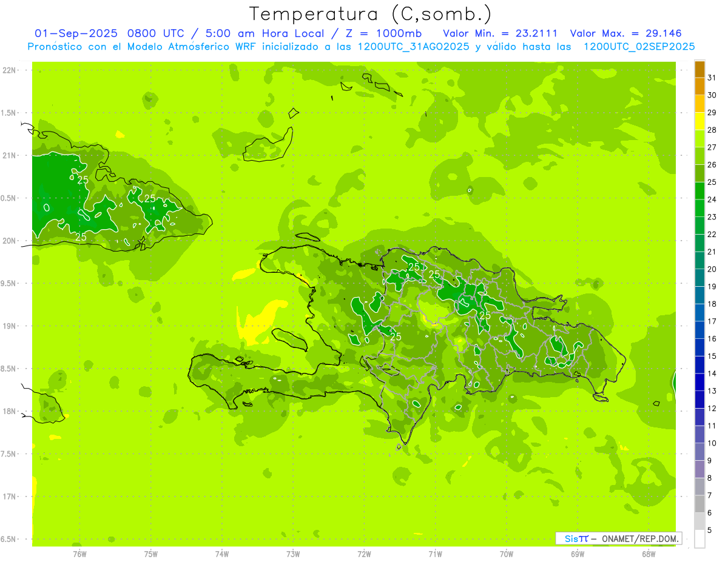Click the gray legend swatch between 6 and 7
Screen dimensions: 728x562
click(x=699, y=504)
